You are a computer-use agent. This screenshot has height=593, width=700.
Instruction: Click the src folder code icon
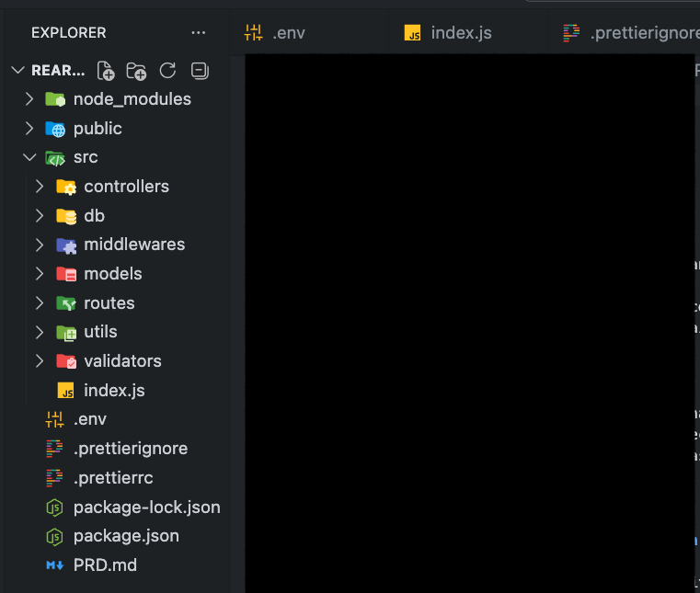(55, 157)
